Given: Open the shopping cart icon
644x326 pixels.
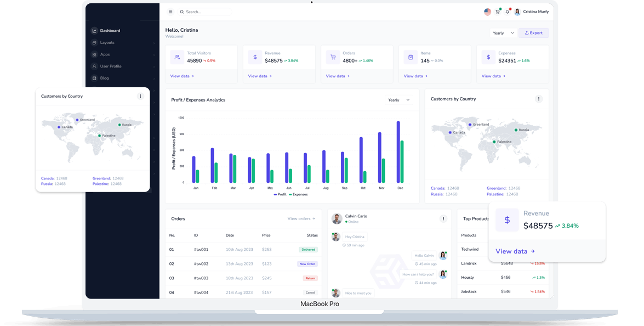Looking at the screenshot, I should tap(498, 12).
